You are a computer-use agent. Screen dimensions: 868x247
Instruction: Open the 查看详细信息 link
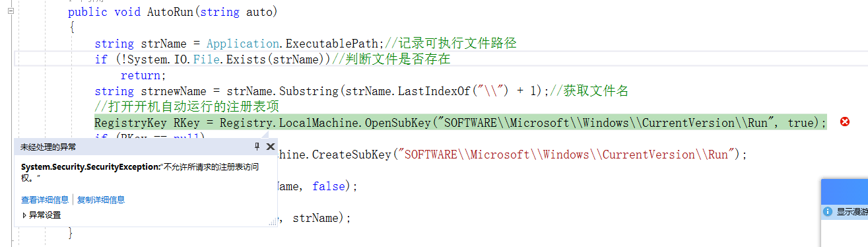pyautogui.click(x=45, y=199)
